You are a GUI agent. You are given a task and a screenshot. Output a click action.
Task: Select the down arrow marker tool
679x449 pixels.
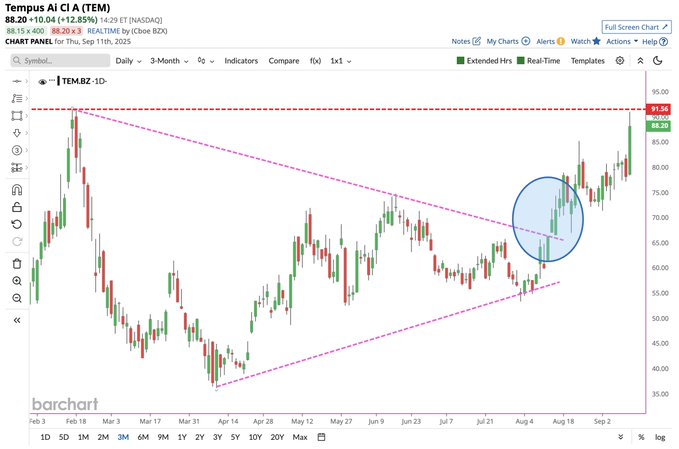pos(17,133)
